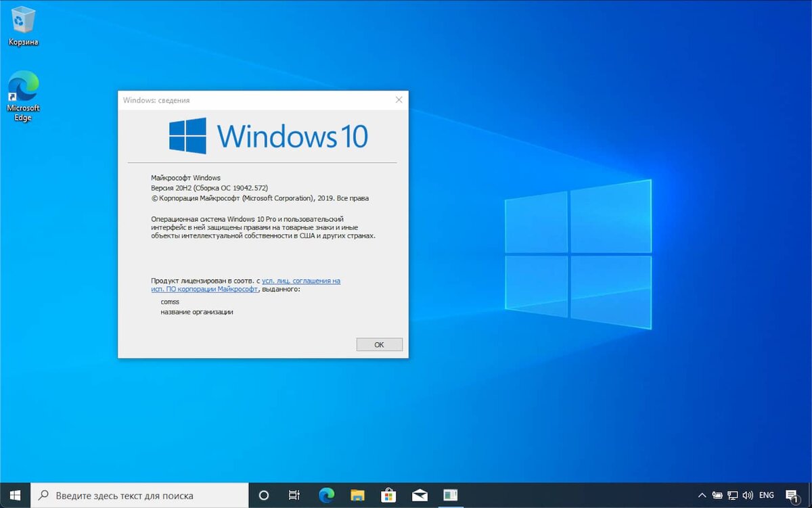
Task: Check the network status tray icon
Action: [732, 494]
